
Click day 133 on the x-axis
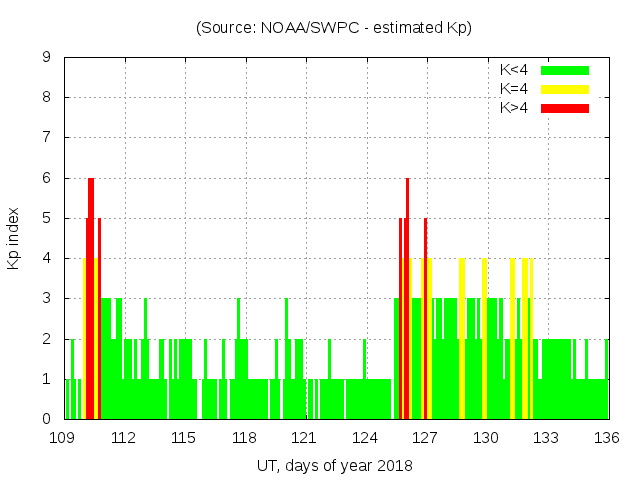point(546,438)
